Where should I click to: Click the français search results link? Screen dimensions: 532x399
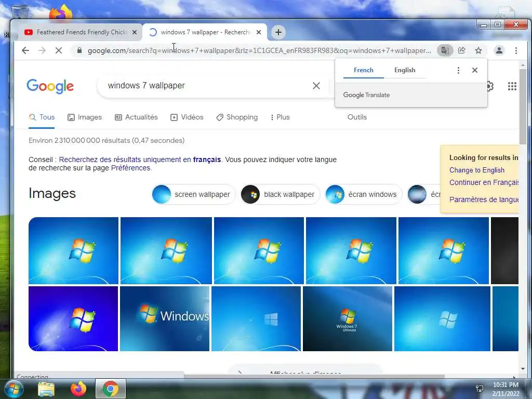click(x=140, y=159)
